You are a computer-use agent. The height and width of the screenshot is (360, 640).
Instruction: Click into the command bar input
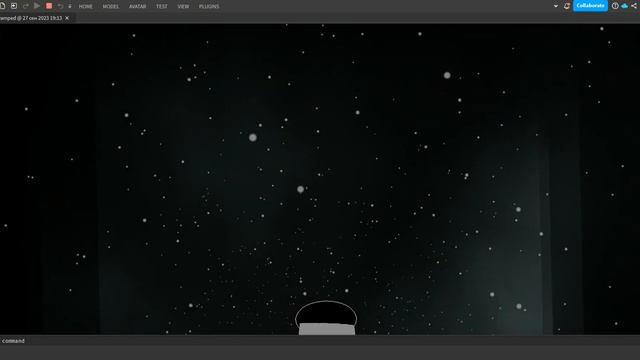[x=320, y=340]
